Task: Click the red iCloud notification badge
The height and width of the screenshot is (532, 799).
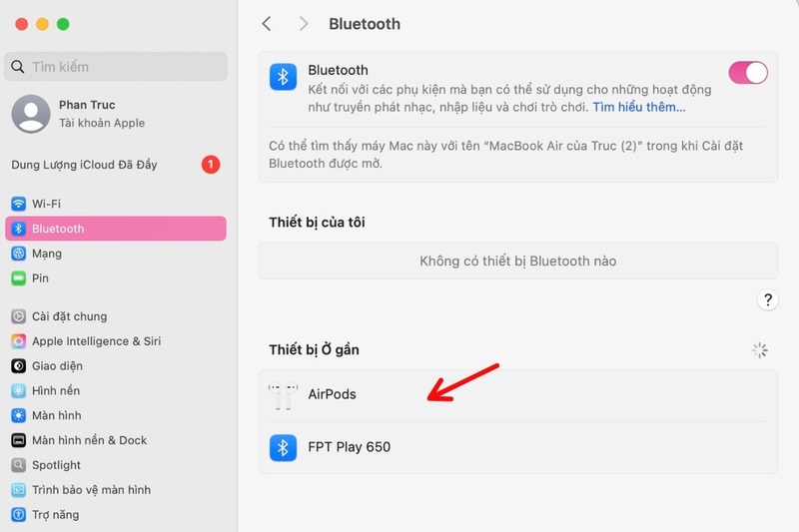Action: click(211, 165)
